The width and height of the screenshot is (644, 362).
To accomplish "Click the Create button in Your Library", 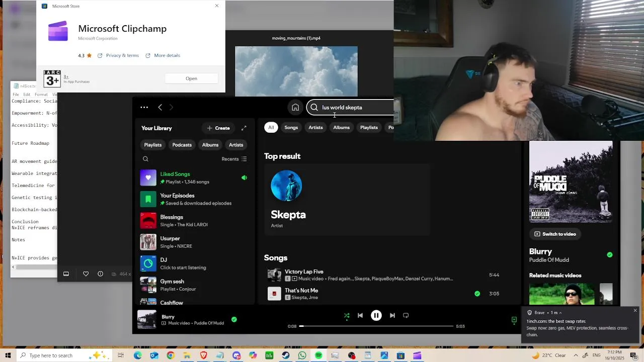I will pos(218,128).
